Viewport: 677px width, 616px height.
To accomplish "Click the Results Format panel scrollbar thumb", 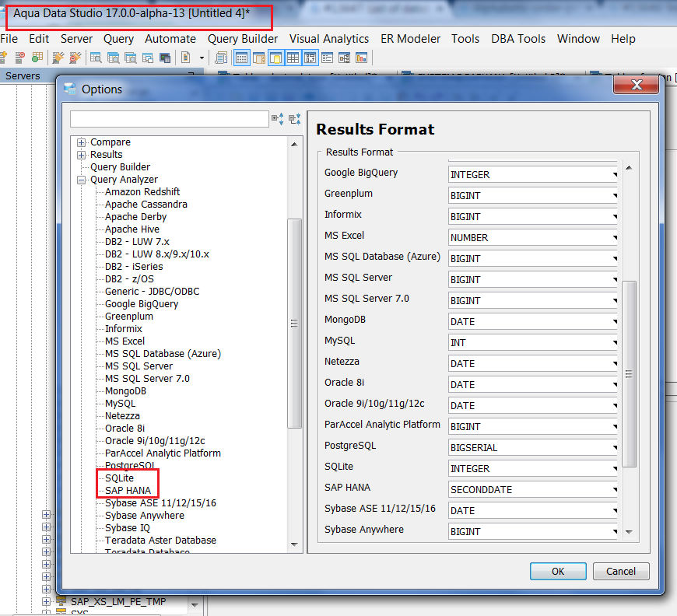I will (x=629, y=374).
